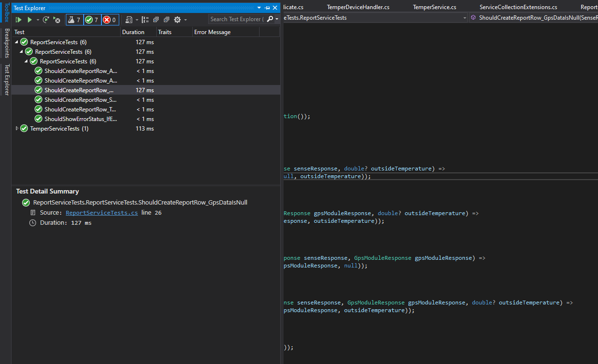Screen dimensions: 598x364
Task: Open the playlist icon in toolbar
Action: click(x=129, y=20)
